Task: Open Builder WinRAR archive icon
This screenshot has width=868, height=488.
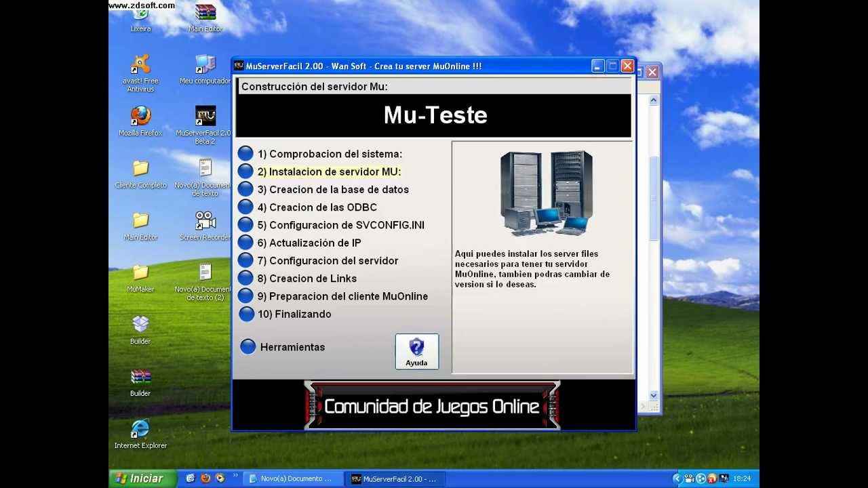Action: tap(140, 382)
